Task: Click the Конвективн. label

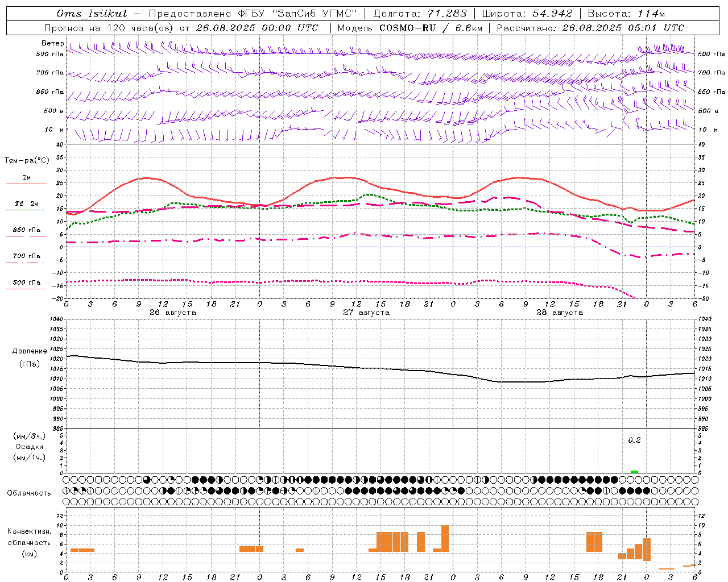Action: pos(30,531)
